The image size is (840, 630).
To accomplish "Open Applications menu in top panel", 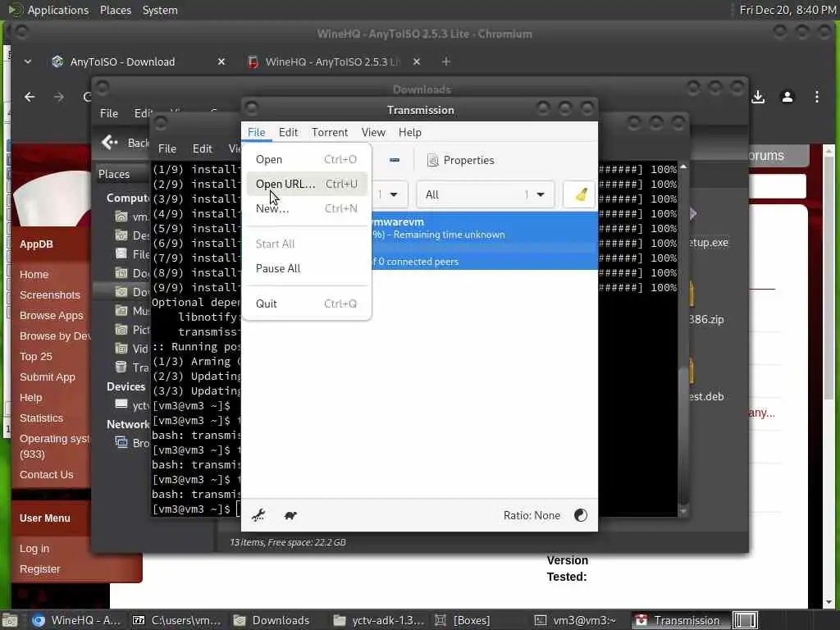I will tap(58, 10).
